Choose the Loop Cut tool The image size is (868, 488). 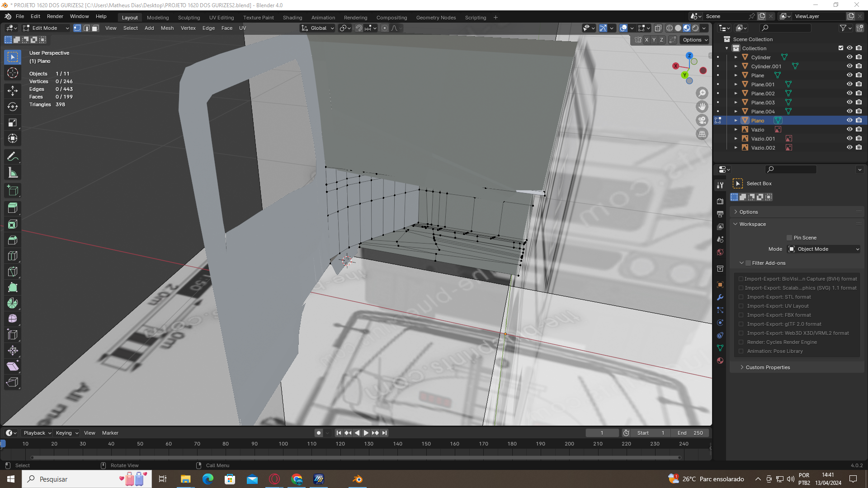(13, 256)
